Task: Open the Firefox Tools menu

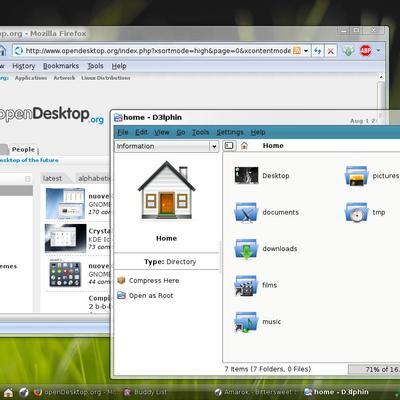Action: tap(95, 66)
